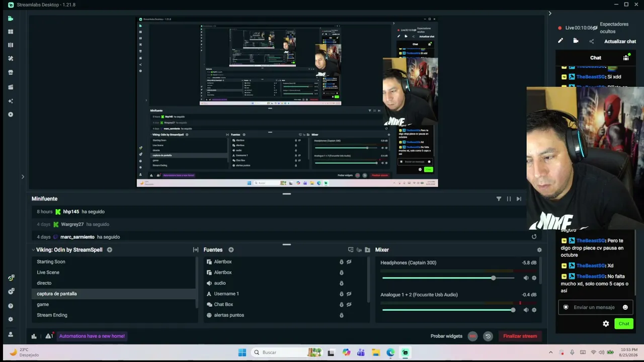644x362 pixels.
Task: Add a new source in Fuentes
Action: (231, 250)
